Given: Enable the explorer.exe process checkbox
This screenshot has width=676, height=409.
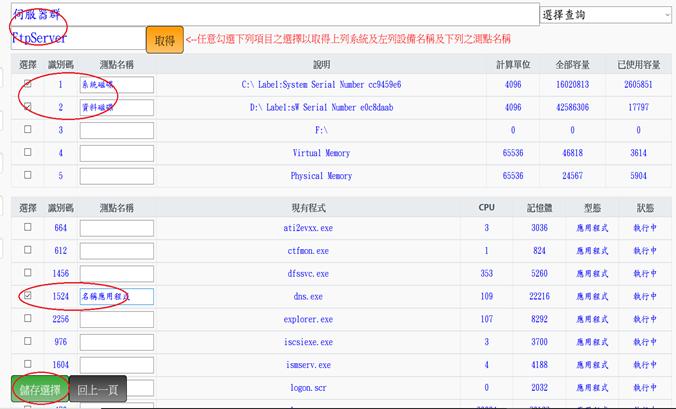Looking at the screenshot, I should pos(27,319).
